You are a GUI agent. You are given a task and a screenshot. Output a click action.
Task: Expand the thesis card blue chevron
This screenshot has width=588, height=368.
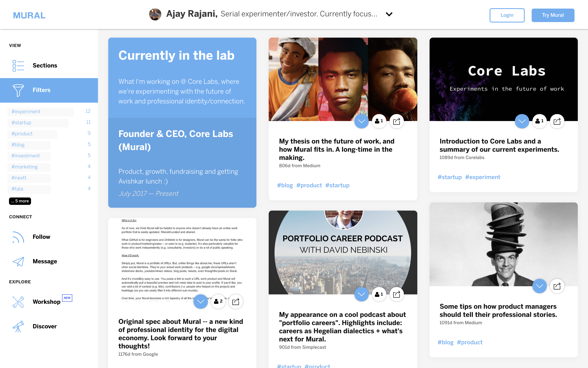point(362,121)
